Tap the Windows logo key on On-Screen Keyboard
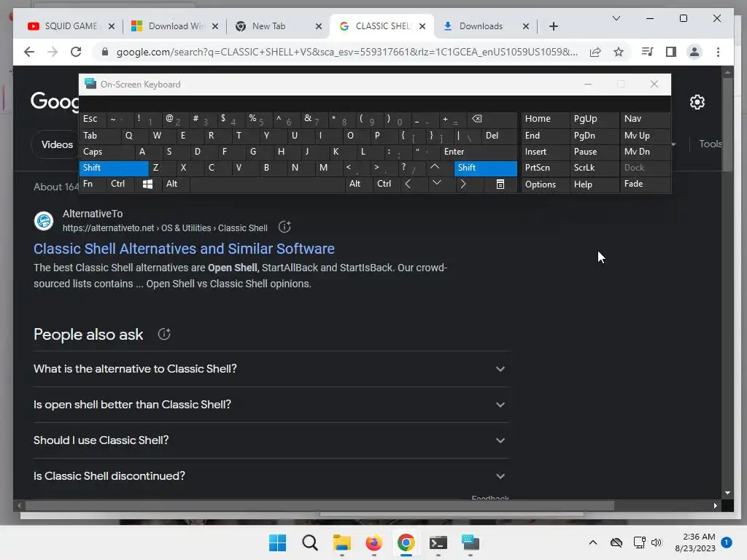Image resolution: width=747 pixels, height=560 pixels. (x=147, y=184)
